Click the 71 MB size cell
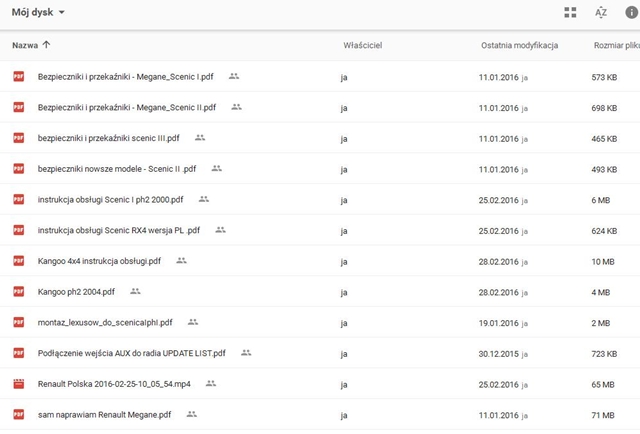 click(x=603, y=415)
